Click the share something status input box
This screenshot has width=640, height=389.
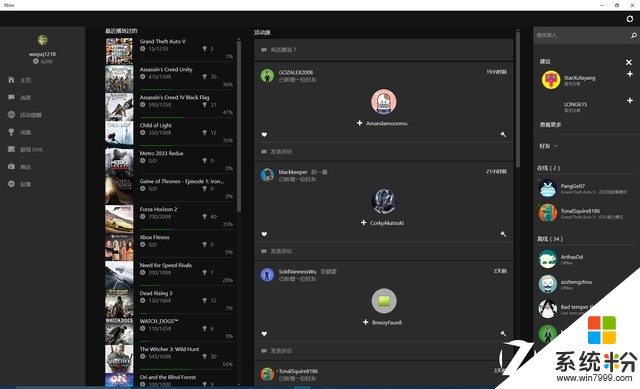(384, 50)
